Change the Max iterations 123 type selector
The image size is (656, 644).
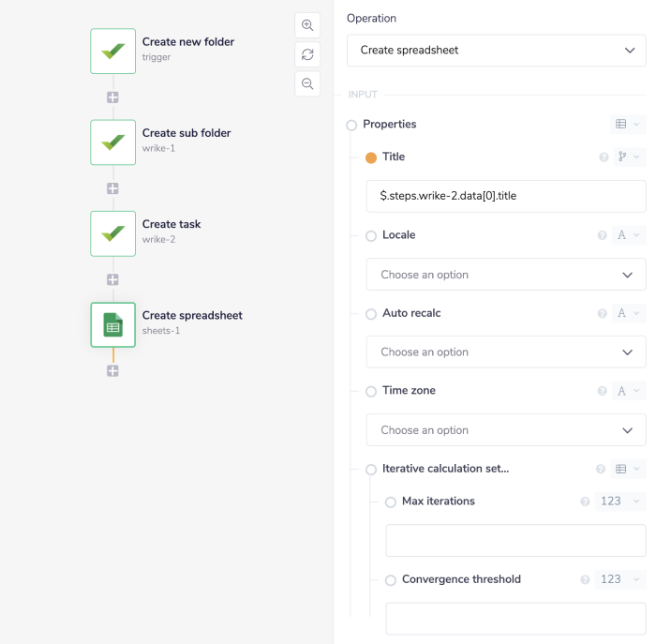click(621, 502)
